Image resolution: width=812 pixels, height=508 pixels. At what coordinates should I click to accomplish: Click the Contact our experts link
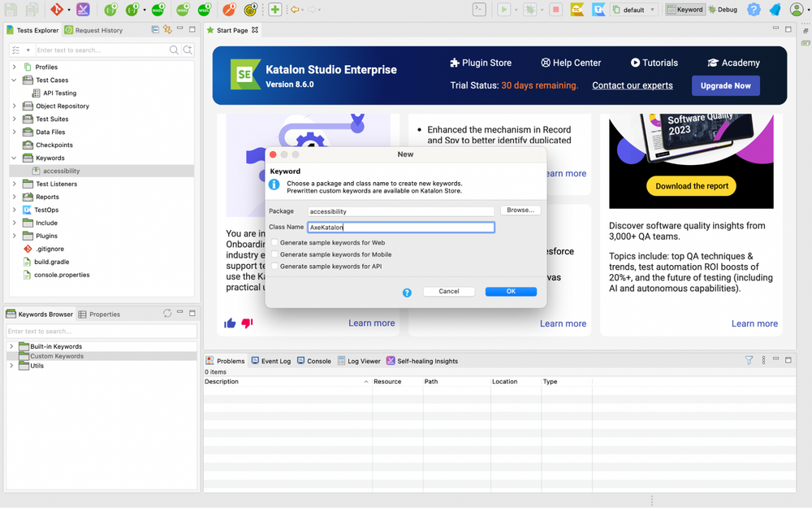coord(633,85)
